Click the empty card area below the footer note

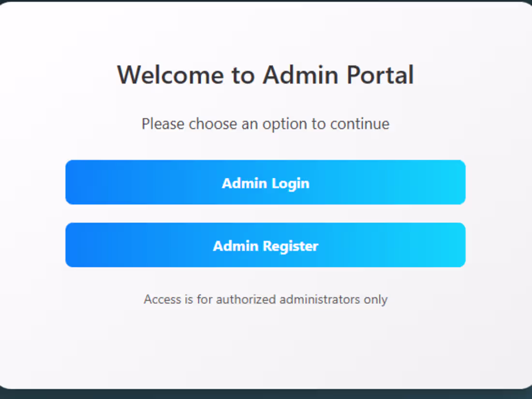pyautogui.click(x=266, y=346)
